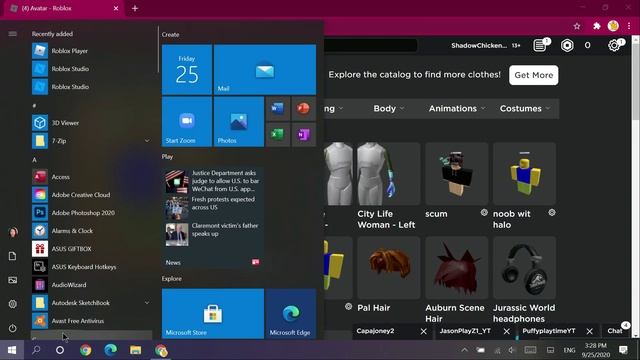Close JasonPlayZ1_YT chat tab
This screenshot has height=360, width=640.
[x=507, y=331]
